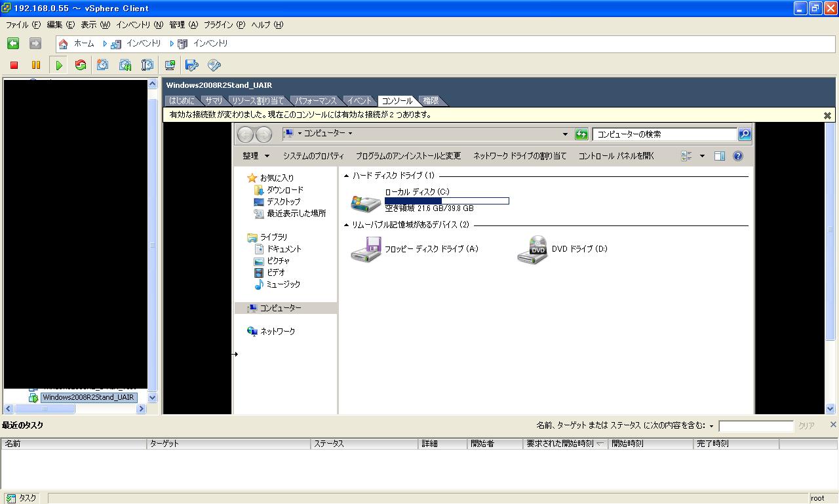Switch to the 権限 tab

click(430, 101)
